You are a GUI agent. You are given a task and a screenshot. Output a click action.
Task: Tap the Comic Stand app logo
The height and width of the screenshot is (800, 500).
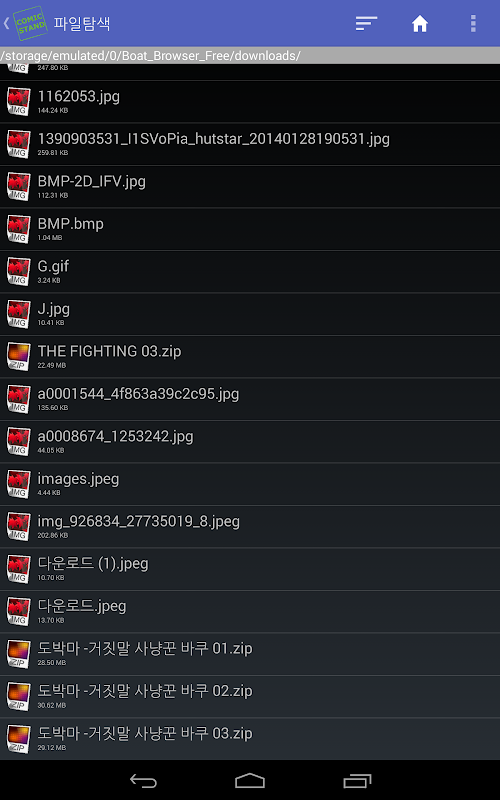point(31,23)
